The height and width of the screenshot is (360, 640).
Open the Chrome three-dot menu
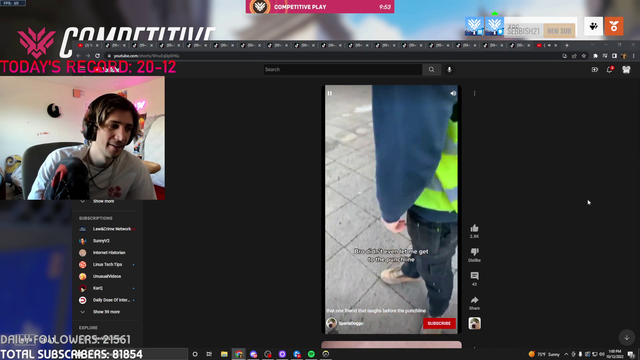[633, 56]
